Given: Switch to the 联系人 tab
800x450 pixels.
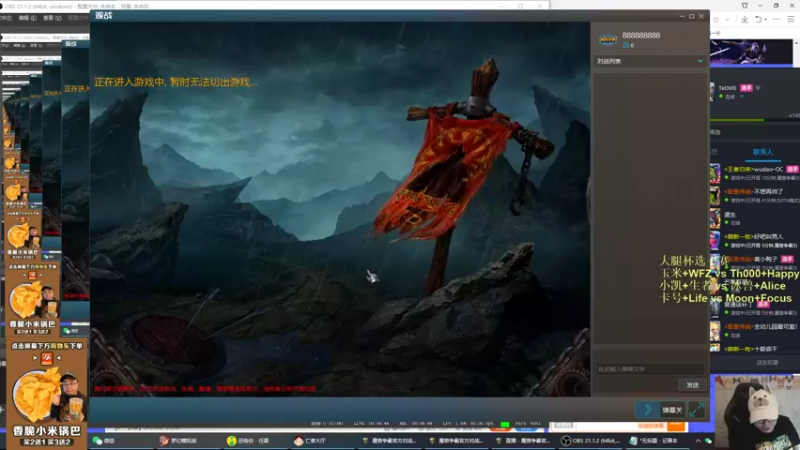Looking at the screenshot, I should tap(763, 152).
